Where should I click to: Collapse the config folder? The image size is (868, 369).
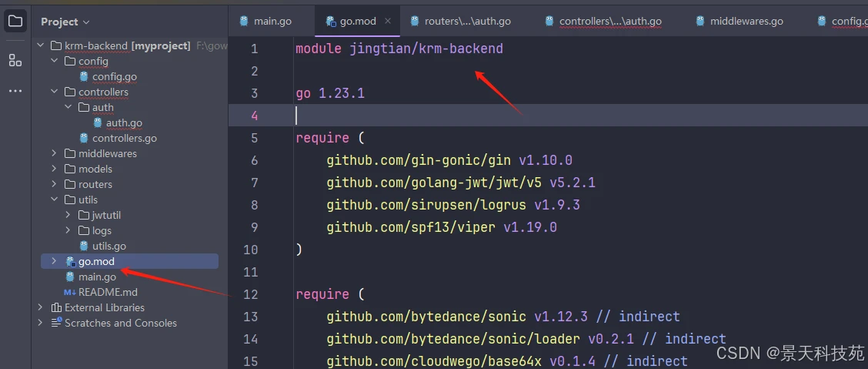coord(54,61)
